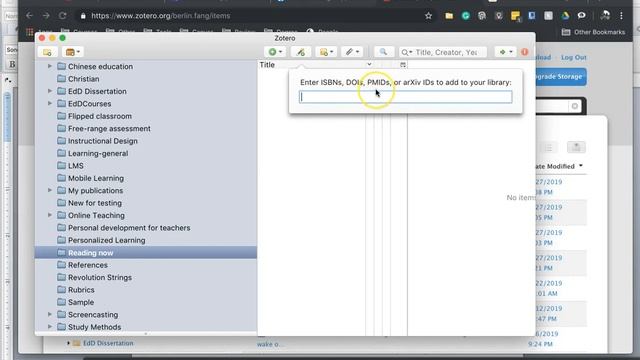Select the Learning-general collection
Image resolution: width=640 pixels, height=360 pixels.
(x=98, y=153)
